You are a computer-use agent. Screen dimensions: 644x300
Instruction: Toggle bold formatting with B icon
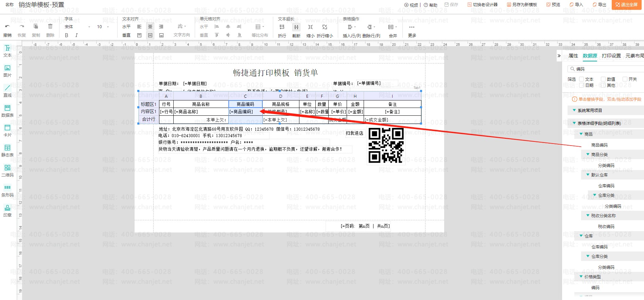coord(66,35)
